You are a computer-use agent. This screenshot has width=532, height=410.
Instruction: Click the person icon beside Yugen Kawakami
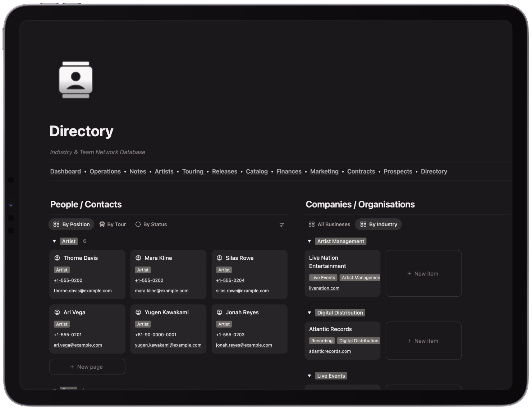[x=138, y=312]
